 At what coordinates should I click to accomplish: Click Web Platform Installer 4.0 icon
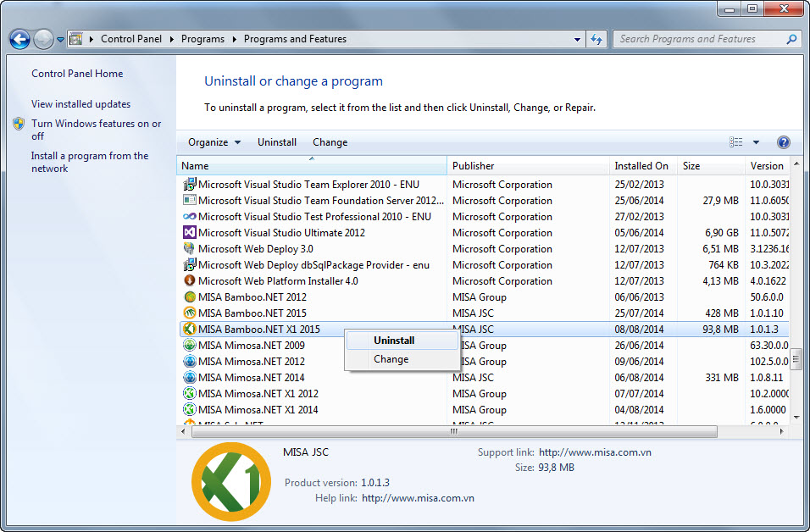tap(190, 280)
